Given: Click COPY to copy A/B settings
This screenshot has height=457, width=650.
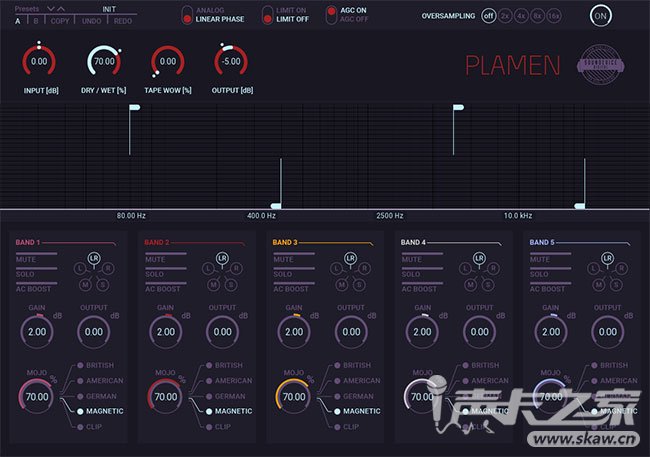Looking at the screenshot, I should (60, 21).
